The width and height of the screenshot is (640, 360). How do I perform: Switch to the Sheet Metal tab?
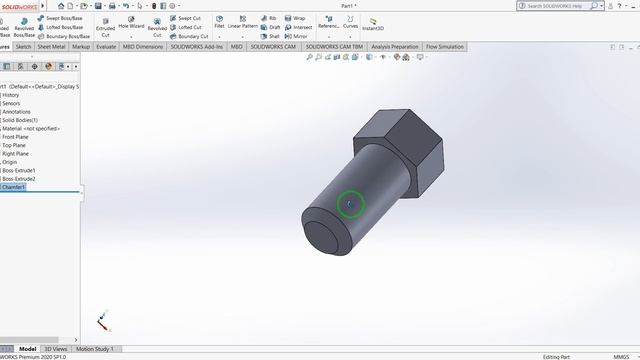[51, 47]
